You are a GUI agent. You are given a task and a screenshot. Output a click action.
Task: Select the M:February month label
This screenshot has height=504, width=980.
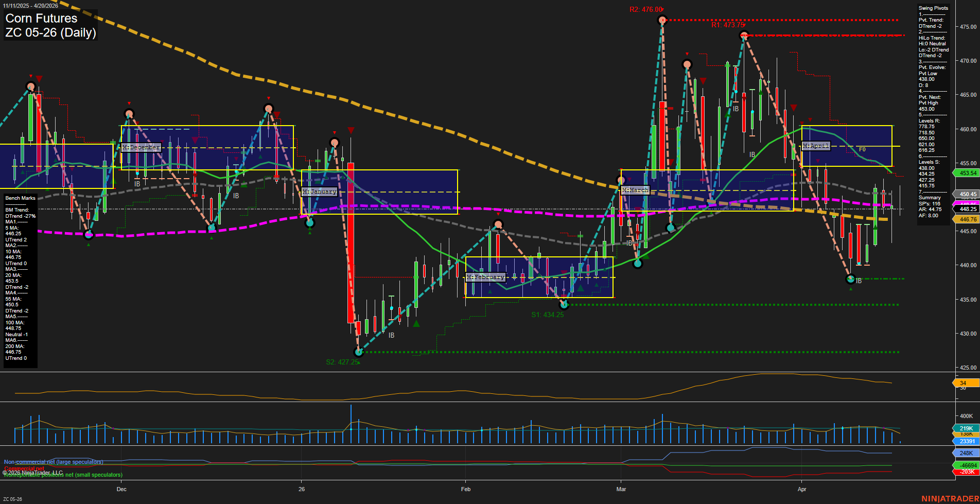485,276
